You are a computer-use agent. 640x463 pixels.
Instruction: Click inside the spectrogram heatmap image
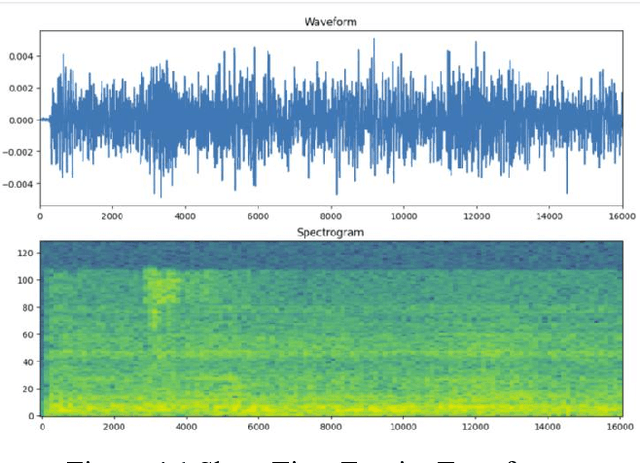331,329
